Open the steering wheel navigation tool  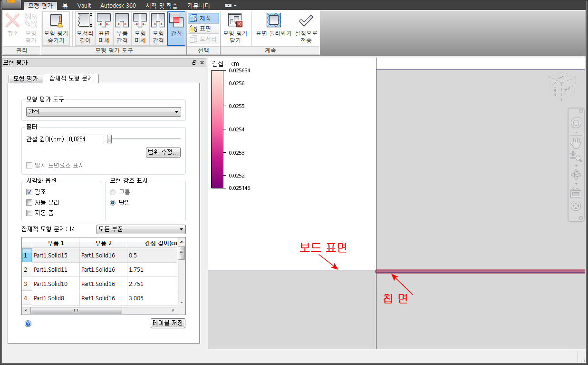click(576, 123)
